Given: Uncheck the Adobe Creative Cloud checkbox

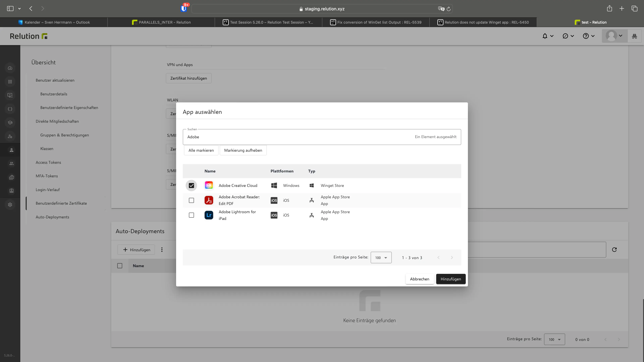Looking at the screenshot, I should coord(191,185).
